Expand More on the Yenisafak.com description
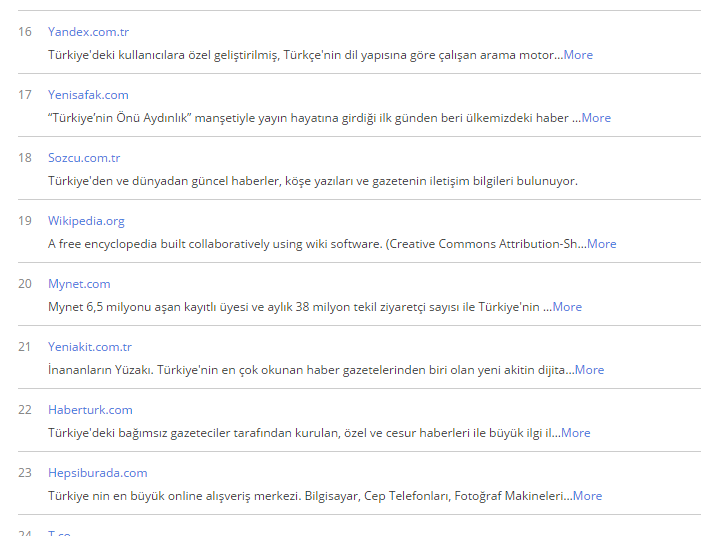 pyautogui.click(x=596, y=118)
